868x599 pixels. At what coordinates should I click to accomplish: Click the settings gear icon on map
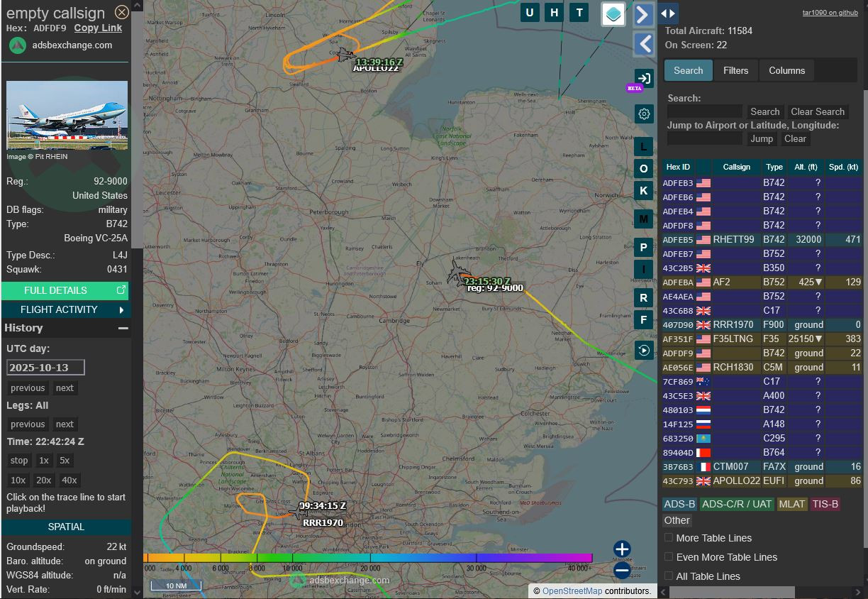coord(644,114)
